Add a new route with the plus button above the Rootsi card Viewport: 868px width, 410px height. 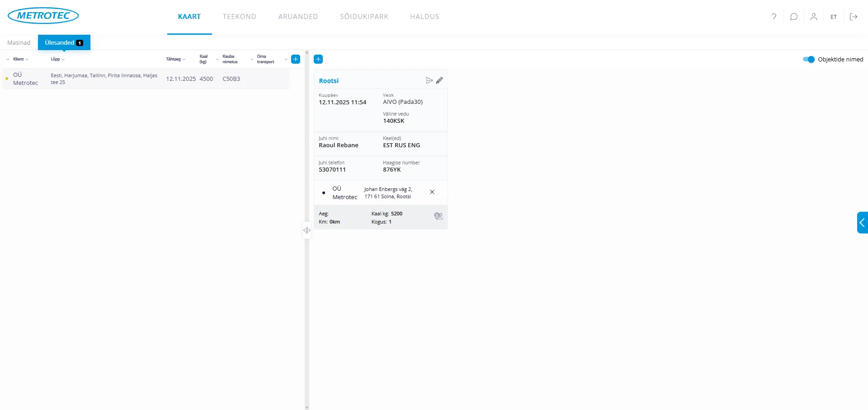tap(318, 59)
